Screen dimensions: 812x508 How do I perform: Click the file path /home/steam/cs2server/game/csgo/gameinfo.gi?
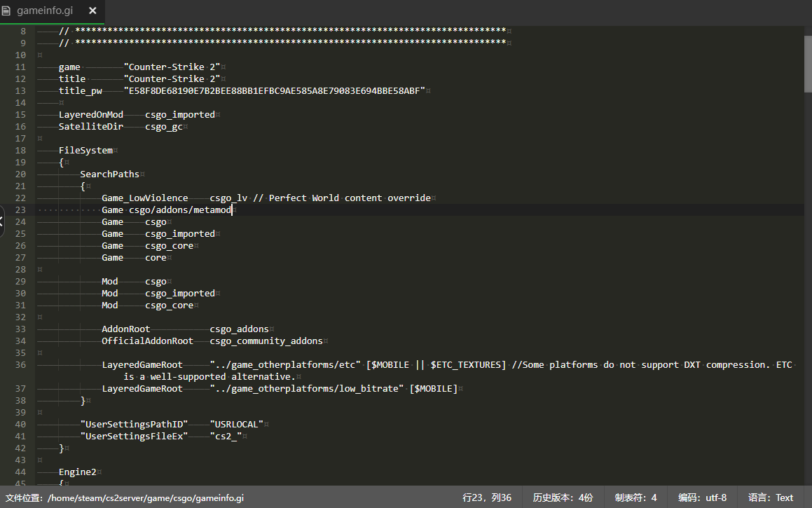click(146, 498)
